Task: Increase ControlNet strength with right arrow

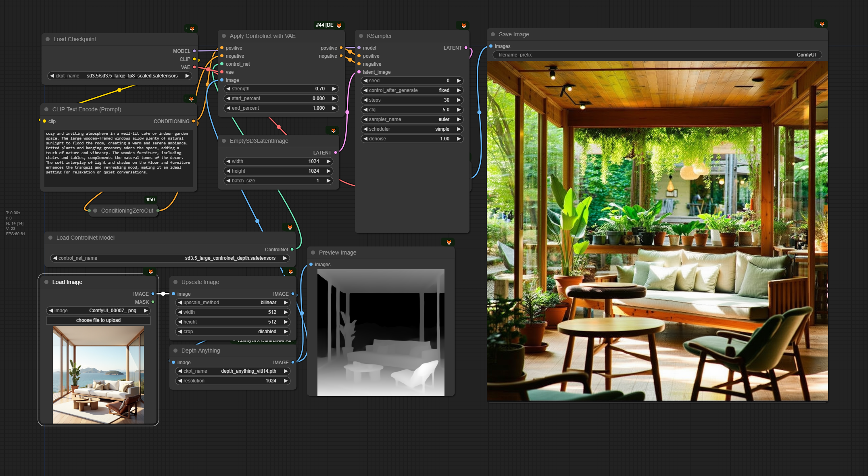Action: tap(334, 89)
